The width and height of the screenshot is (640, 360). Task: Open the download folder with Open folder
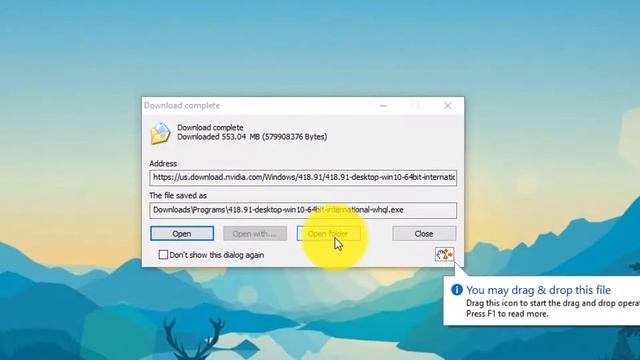point(328,234)
